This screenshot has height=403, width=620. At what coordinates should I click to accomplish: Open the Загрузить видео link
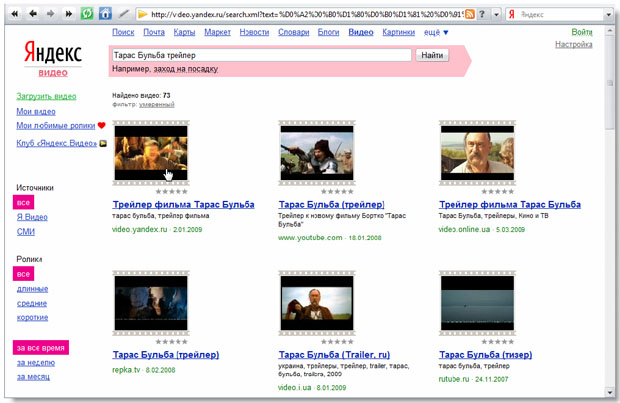46,96
